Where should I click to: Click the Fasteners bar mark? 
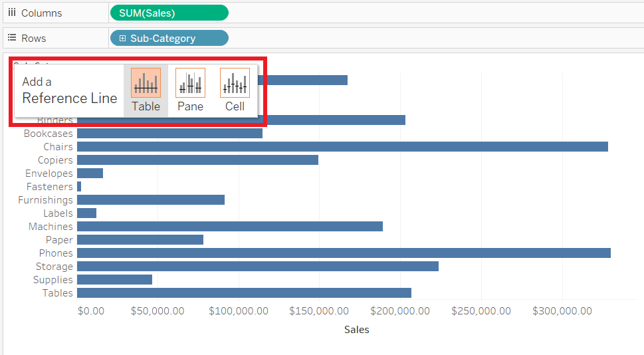click(79, 186)
